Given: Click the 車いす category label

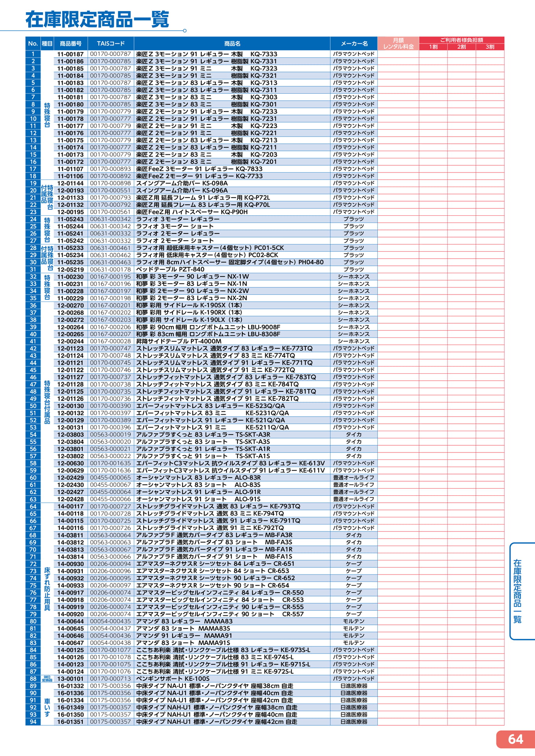Looking at the screenshot, I should pos(47,708).
